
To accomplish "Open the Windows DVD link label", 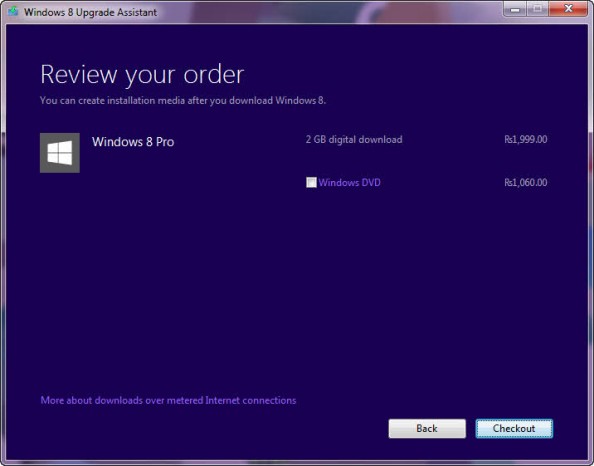I will 349,183.
